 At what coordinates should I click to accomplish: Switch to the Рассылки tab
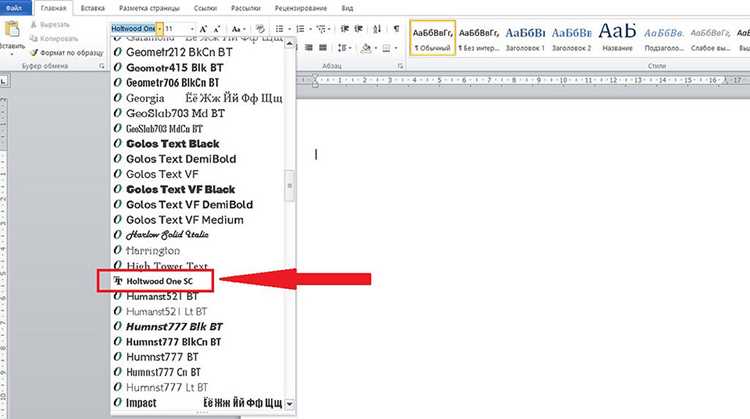pyautogui.click(x=246, y=8)
